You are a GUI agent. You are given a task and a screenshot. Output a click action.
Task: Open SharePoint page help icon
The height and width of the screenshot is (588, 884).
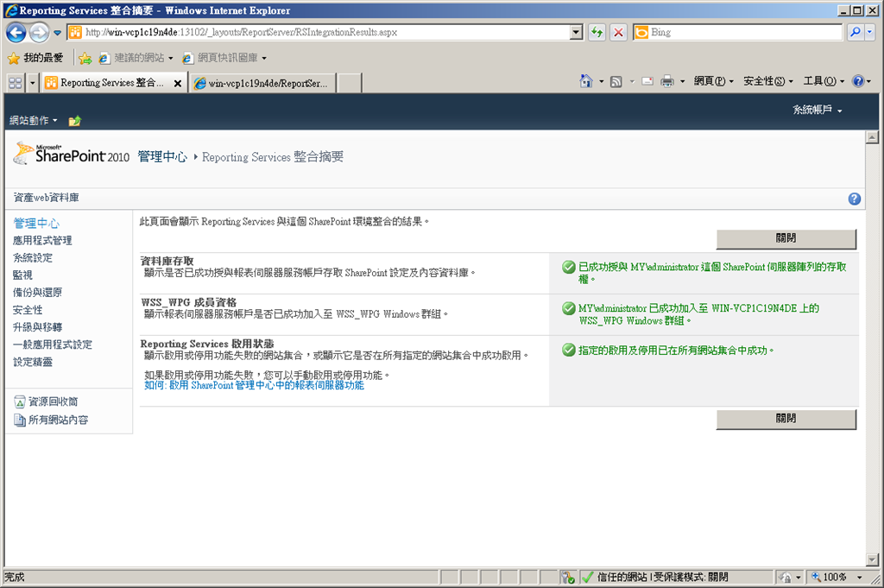coord(854,199)
